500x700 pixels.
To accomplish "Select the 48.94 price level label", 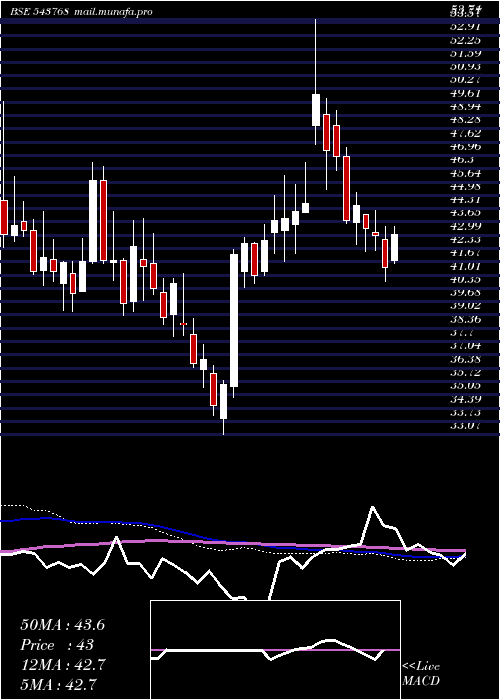I will (x=466, y=106).
